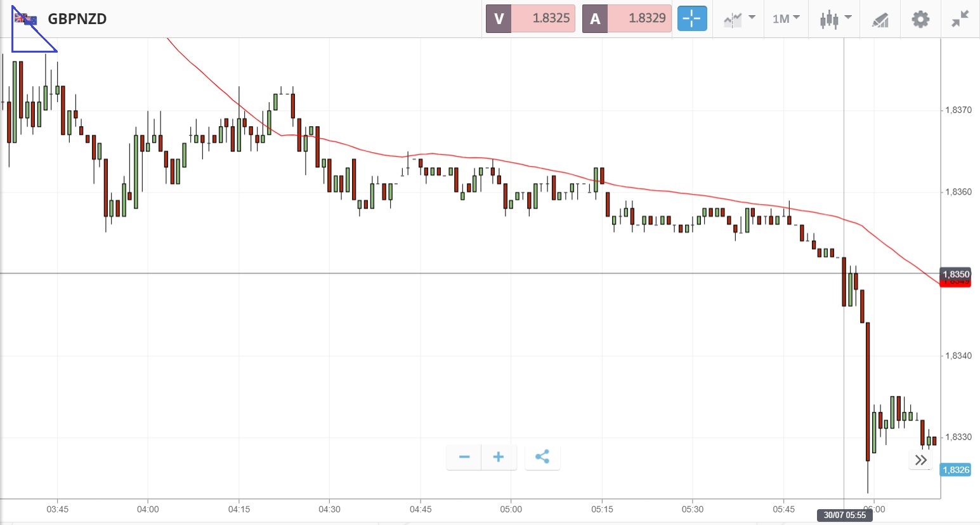
Task: Click the V sell price 1.8325 button
Action: pos(530,18)
